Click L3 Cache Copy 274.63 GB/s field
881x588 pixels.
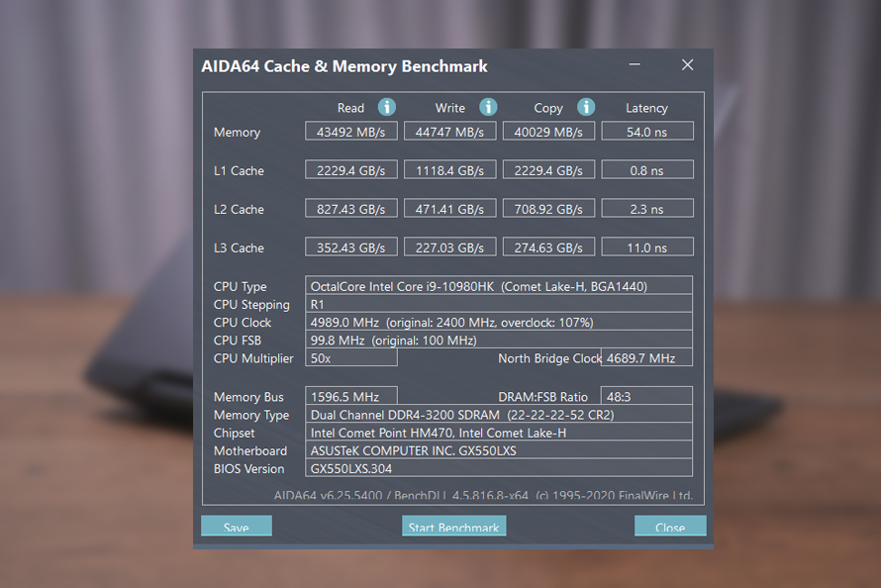pos(549,246)
